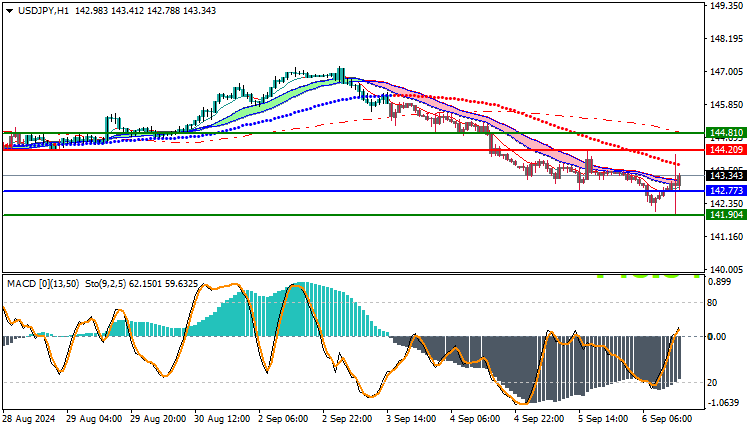Screen dimensions: 750x430
Task: Select the 20 stochastic level label
Action: 712,383
